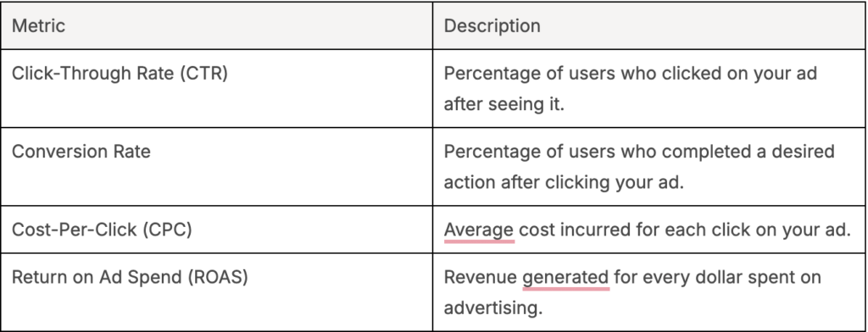Click the Conversion Rate description cell
Viewport: 868px width, 332px height.
649,167
